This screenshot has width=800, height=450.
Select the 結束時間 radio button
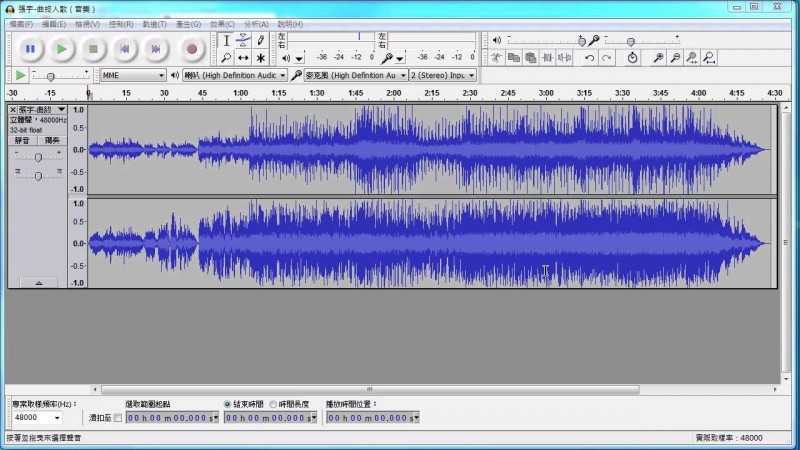(x=228, y=404)
